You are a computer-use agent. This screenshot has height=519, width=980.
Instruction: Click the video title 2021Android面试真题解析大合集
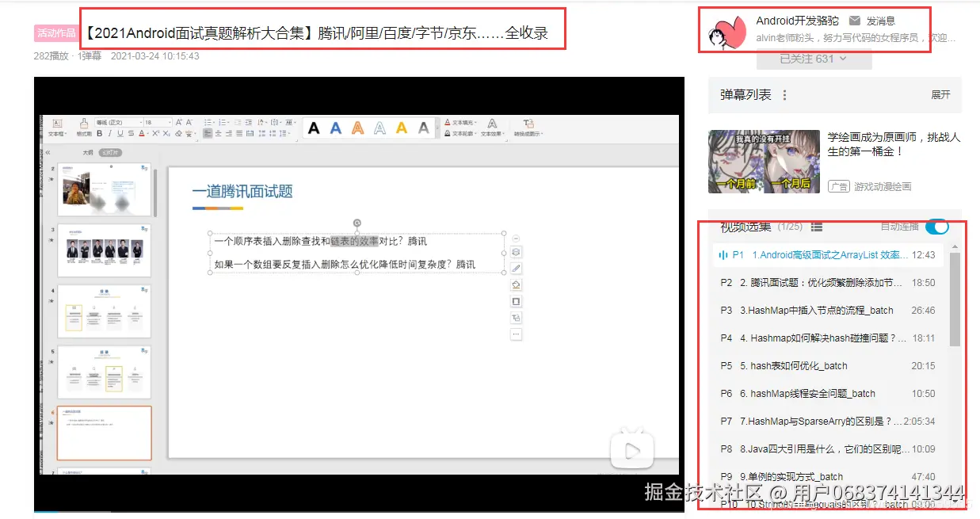(316, 34)
